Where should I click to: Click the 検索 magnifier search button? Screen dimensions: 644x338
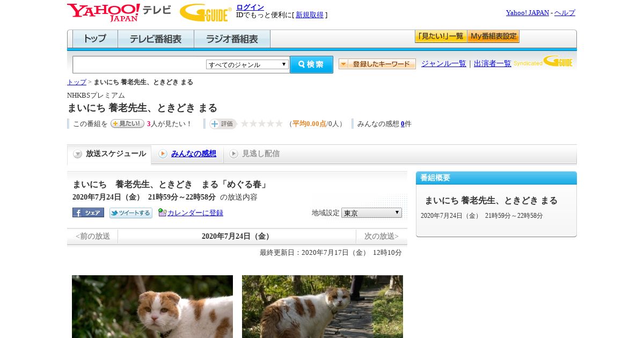(311, 64)
